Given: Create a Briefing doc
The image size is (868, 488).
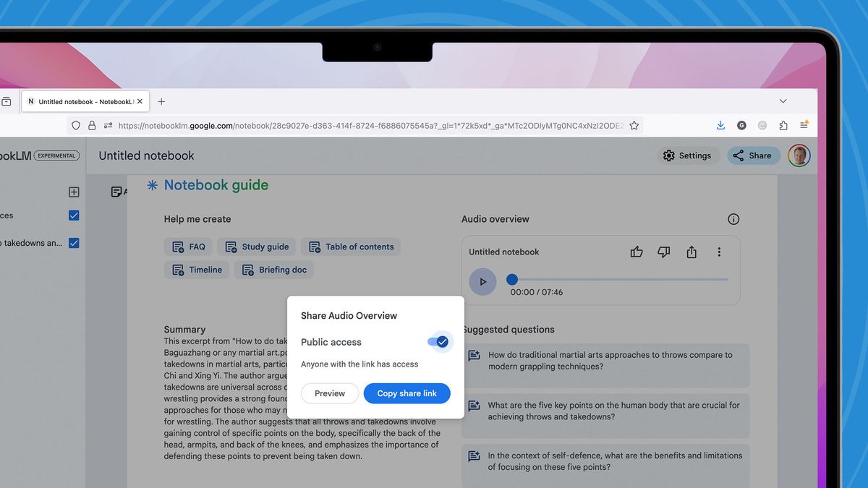Looking at the screenshot, I should (274, 270).
